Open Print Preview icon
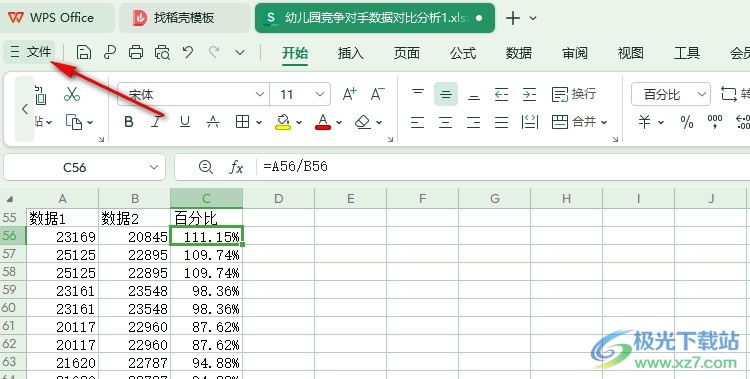Viewport: 750px width, 379px height. (163, 52)
